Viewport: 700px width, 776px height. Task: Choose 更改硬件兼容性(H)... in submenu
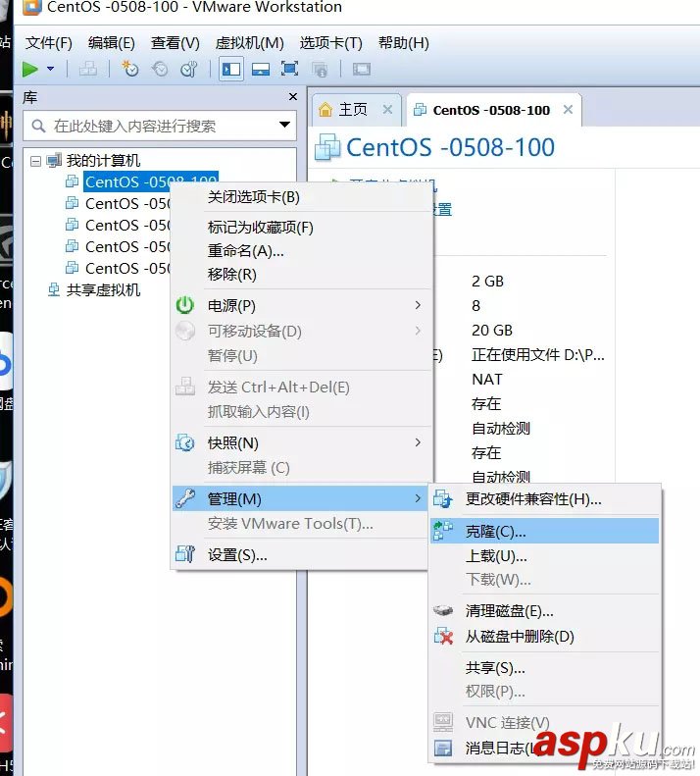pos(544,499)
